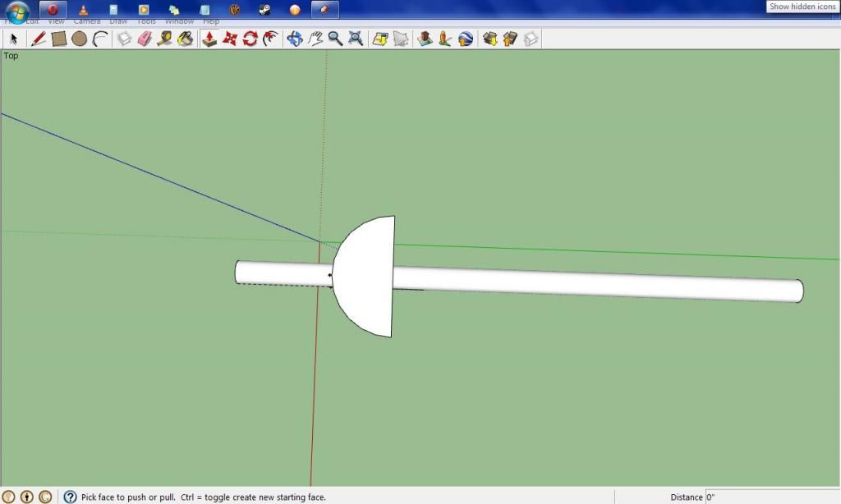Switch to Steam in the taskbar
The image size is (841, 504).
(264, 10)
